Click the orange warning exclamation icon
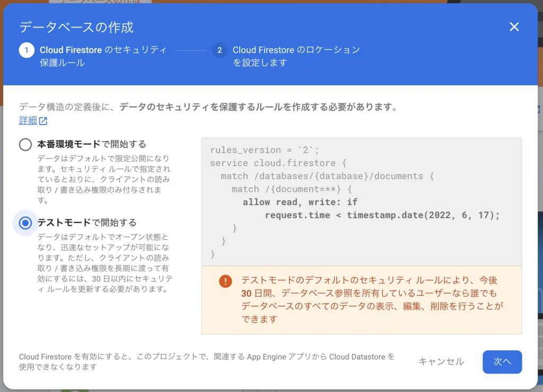This screenshot has width=543, height=392. (225, 281)
